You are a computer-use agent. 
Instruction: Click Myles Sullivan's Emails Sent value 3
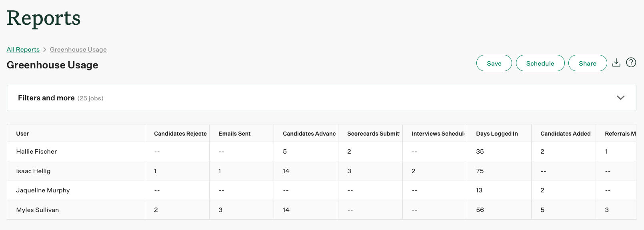[220, 210]
